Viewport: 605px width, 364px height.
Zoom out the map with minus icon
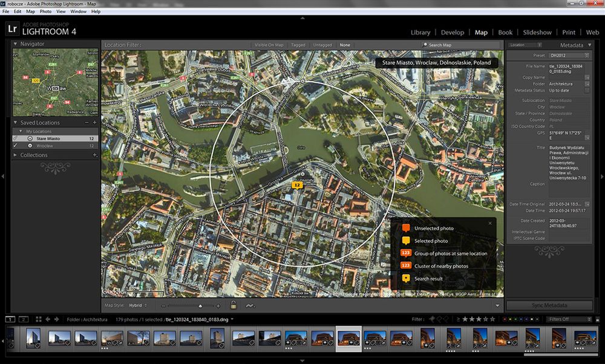tap(163, 306)
